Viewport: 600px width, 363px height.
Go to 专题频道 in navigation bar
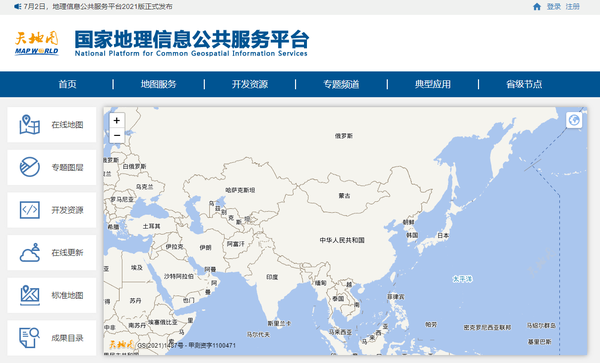(341, 84)
